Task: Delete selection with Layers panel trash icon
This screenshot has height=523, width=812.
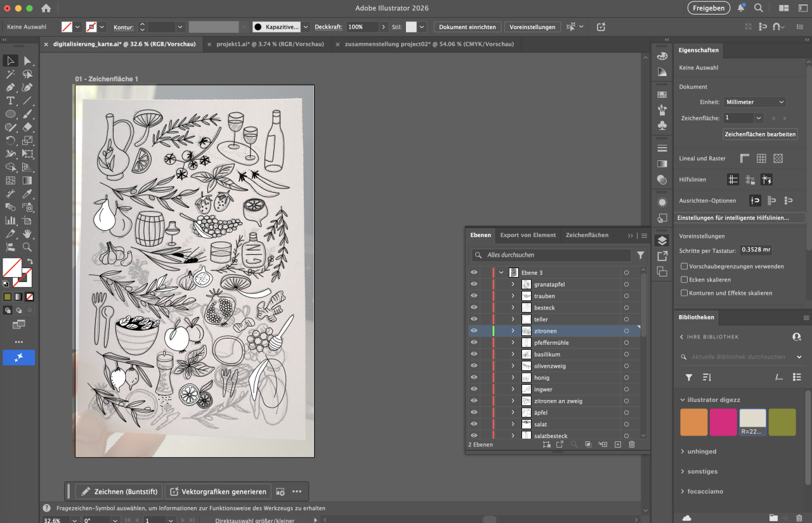Action: [x=632, y=444]
